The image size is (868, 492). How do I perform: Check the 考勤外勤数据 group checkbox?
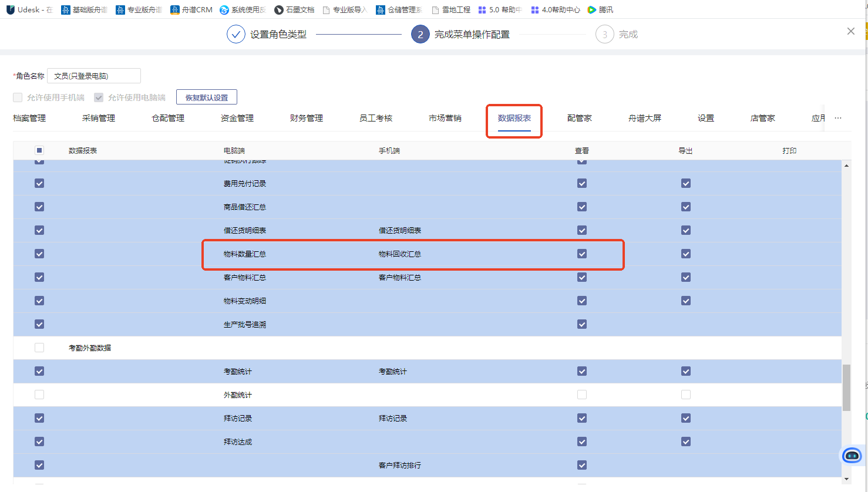(x=39, y=348)
